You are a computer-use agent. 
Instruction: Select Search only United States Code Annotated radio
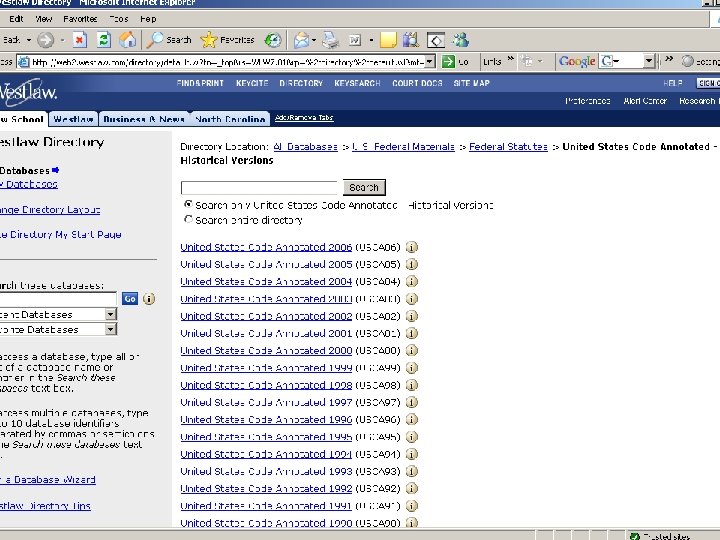click(x=188, y=204)
